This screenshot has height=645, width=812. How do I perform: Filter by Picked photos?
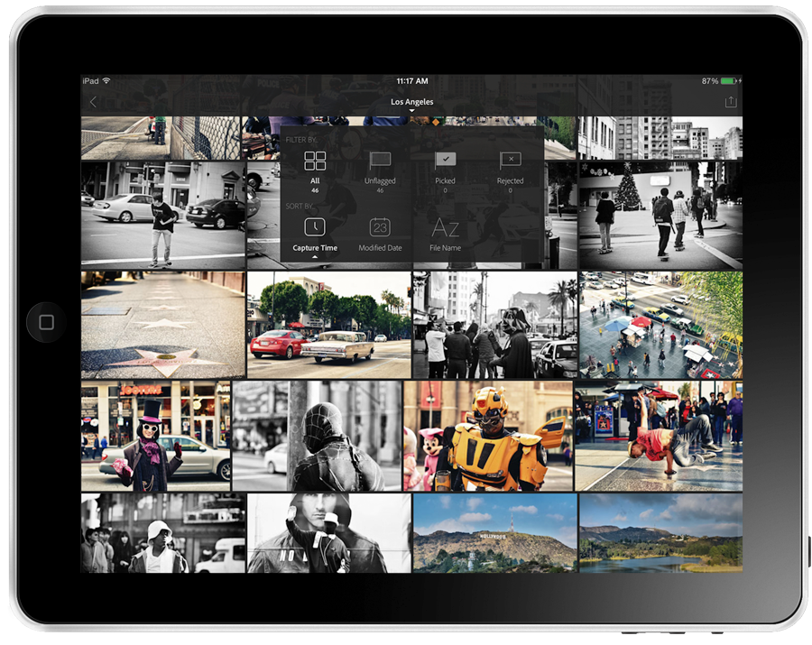445,172
